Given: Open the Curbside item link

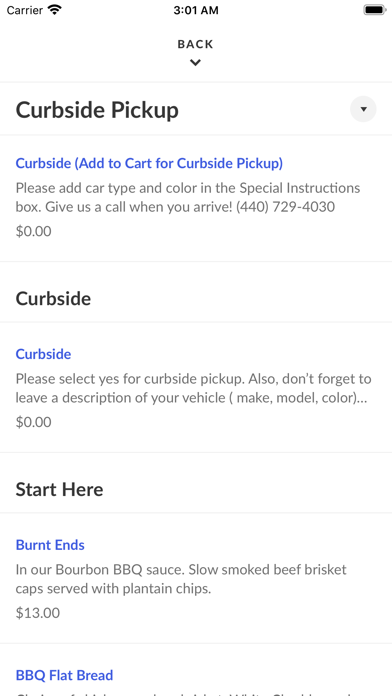Looking at the screenshot, I should point(44,354).
